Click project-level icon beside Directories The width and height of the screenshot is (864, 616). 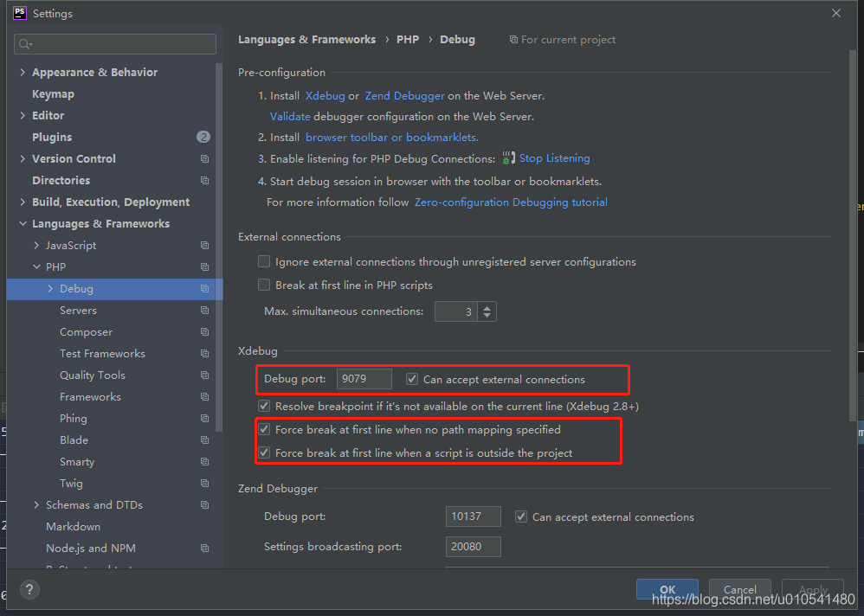(x=204, y=181)
